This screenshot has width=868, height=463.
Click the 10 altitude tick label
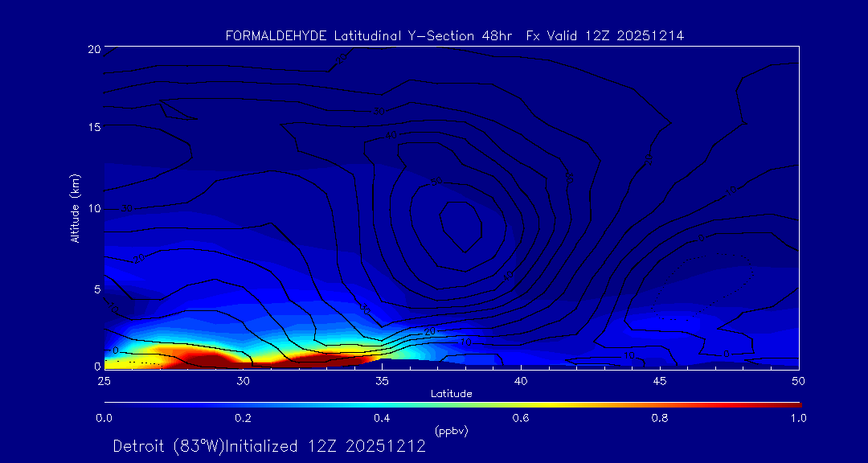(92, 208)
